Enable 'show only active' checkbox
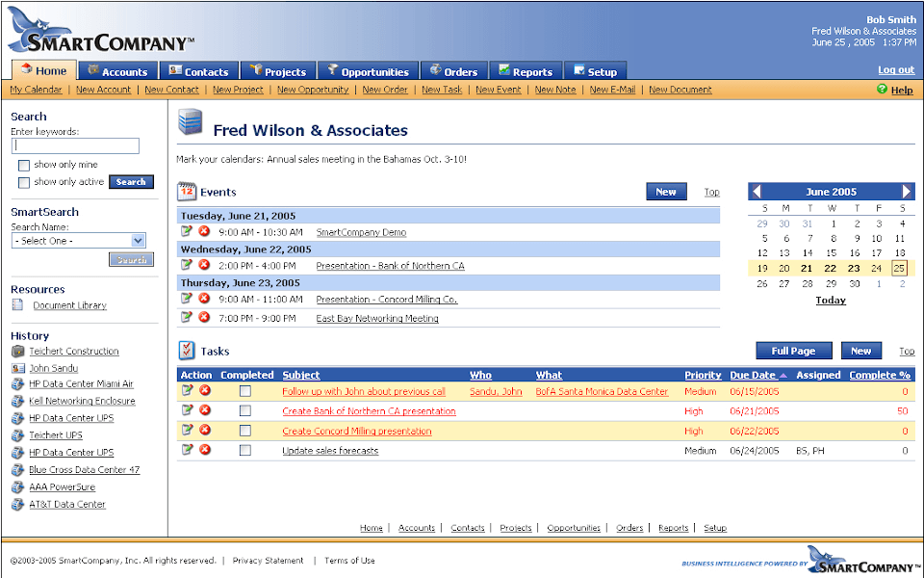The height and width of the screenshot is (578, 924). tap(23, 182)
